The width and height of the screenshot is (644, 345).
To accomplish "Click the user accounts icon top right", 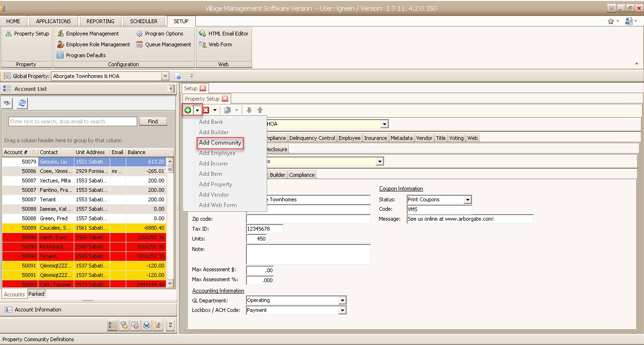I will tap(628, 21).
